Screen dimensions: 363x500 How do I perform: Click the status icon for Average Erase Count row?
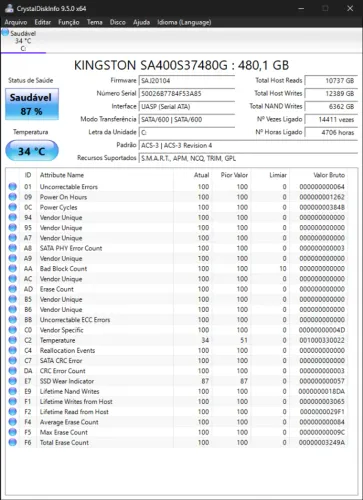13,422
